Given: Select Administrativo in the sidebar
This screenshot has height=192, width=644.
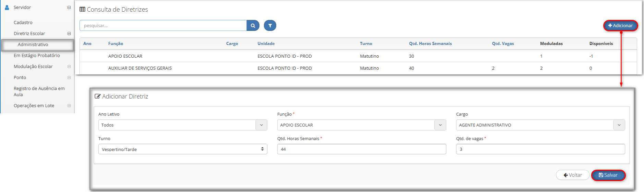Looking at the screenshot, I should coord(33,44).
